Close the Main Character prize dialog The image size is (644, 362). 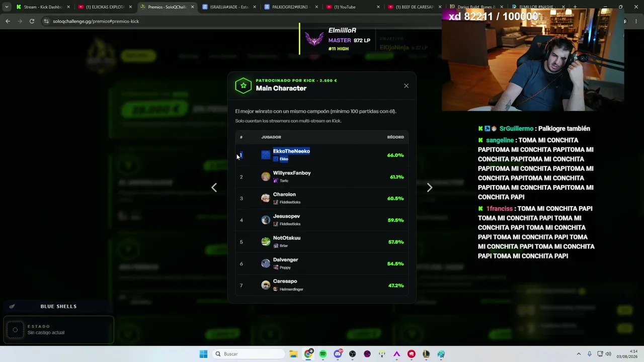pyautogui.click(x=406, y=86)
